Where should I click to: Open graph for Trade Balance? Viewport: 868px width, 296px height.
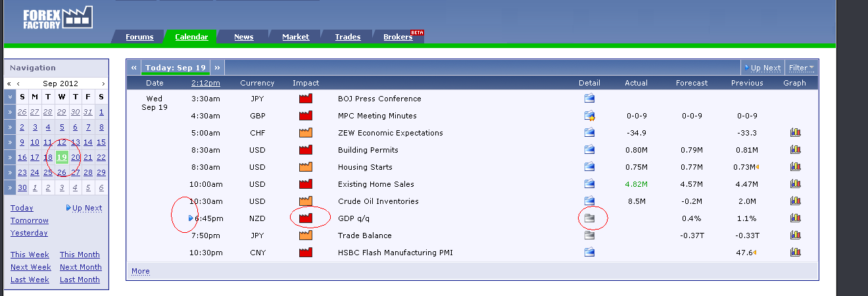click(795, 235)
